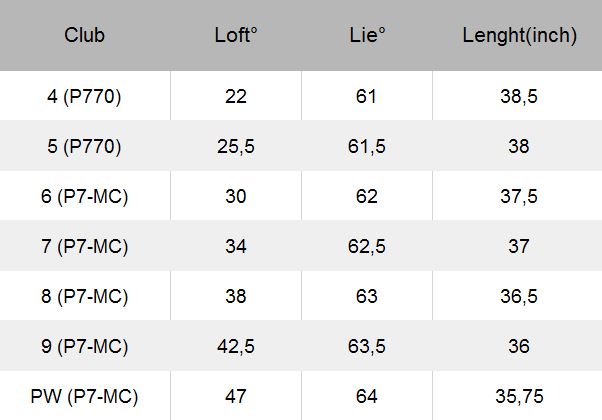Click the lie value 62,5
This screenshot has height=420, width=602.
coord(367,246)
